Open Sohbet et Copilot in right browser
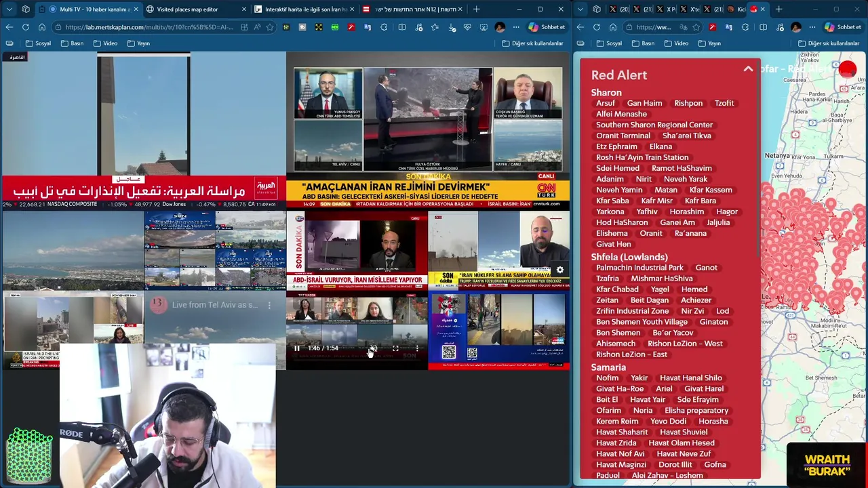Viewport: 868px width, 488px height. click(x=843, y=27)
